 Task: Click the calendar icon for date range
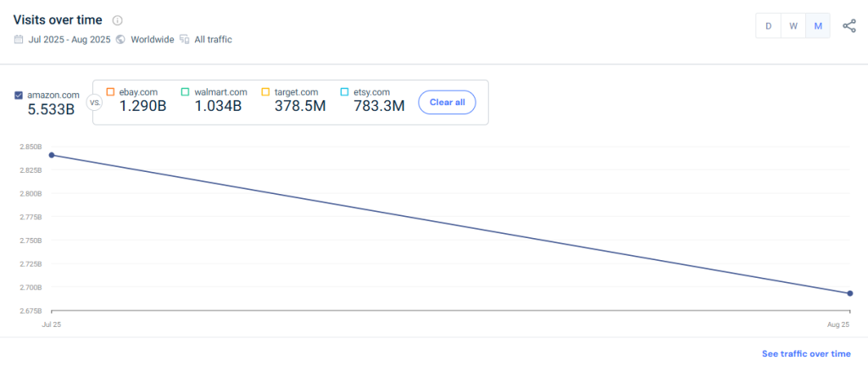tap(19, 39)
